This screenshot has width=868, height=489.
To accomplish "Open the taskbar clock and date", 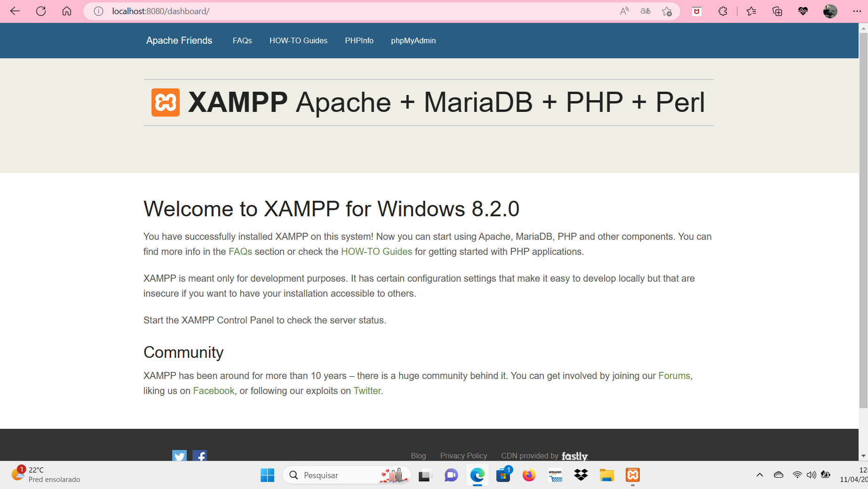I will pyautogui.click(x=853, y=475).
